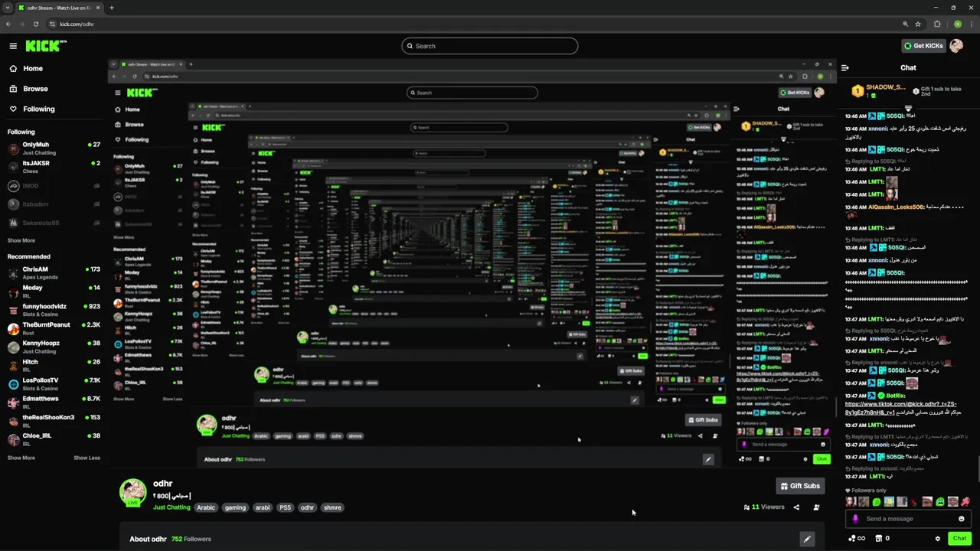
Task: Collapse Recommended list with Show Less
Action: coord(87,458)
